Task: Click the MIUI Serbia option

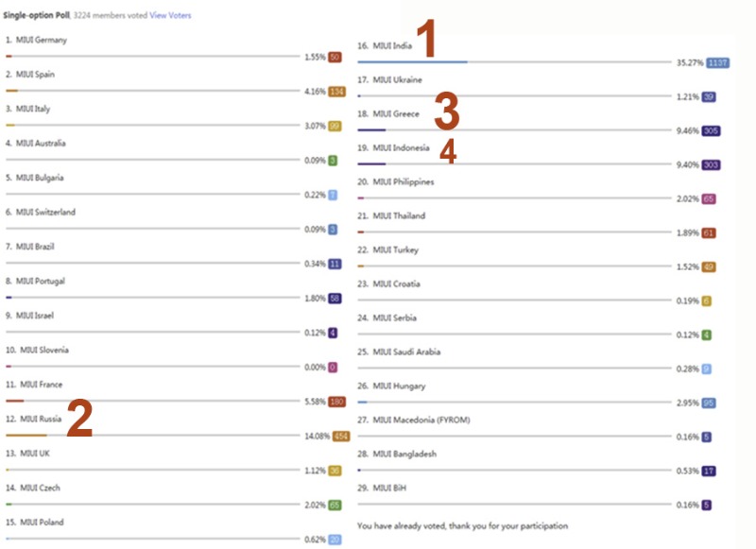Action: [394, 318]
